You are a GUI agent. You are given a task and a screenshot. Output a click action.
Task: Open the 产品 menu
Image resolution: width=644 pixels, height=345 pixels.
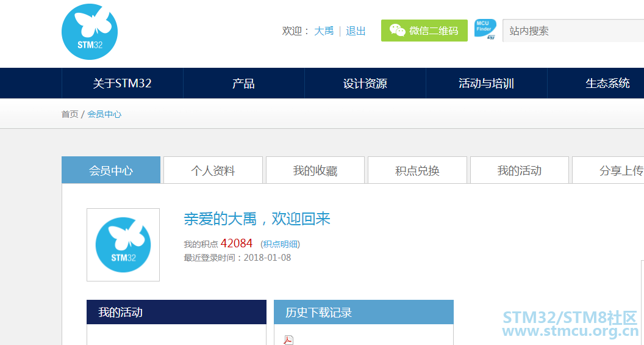pyautogui.click(x=243, y=84)
